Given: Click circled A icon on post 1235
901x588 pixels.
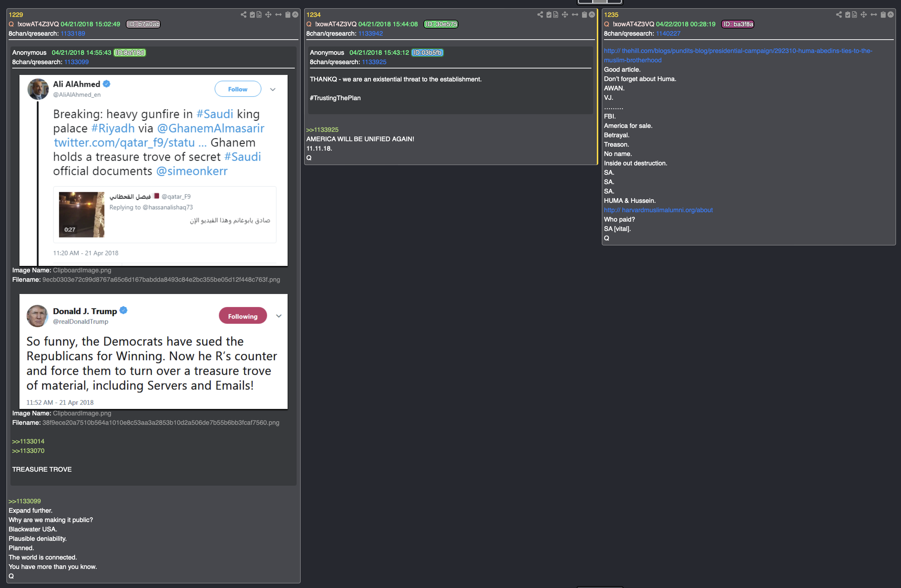Looking at the screenshot, I should pyautogui.click(x=891, y=14).
